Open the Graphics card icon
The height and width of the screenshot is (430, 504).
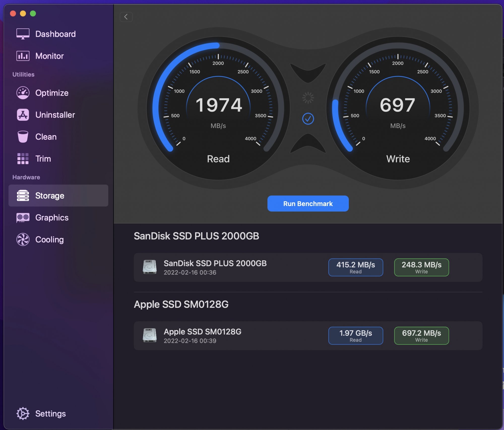(23, 218)
